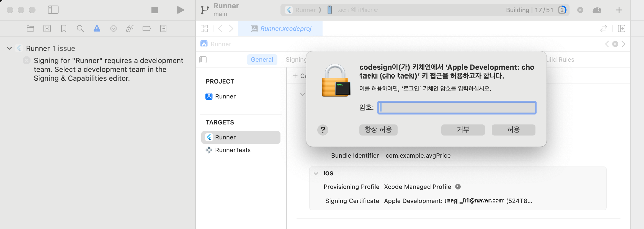Click the 거부 (Deny) button
Screen dimensions: 644x229
(x=463, y=130)
